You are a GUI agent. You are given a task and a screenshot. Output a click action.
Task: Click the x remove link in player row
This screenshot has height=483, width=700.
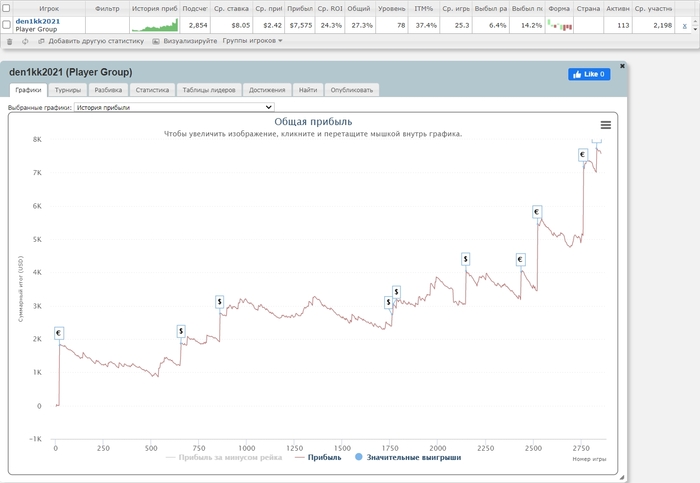pos(684,26)
